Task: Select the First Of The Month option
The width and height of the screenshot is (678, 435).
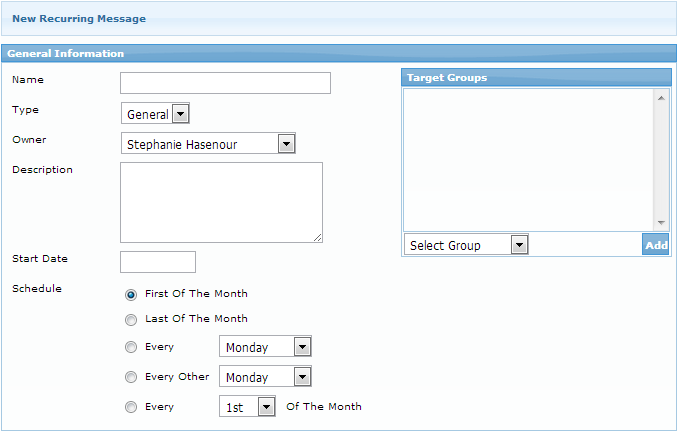Action: click(131, 295)
